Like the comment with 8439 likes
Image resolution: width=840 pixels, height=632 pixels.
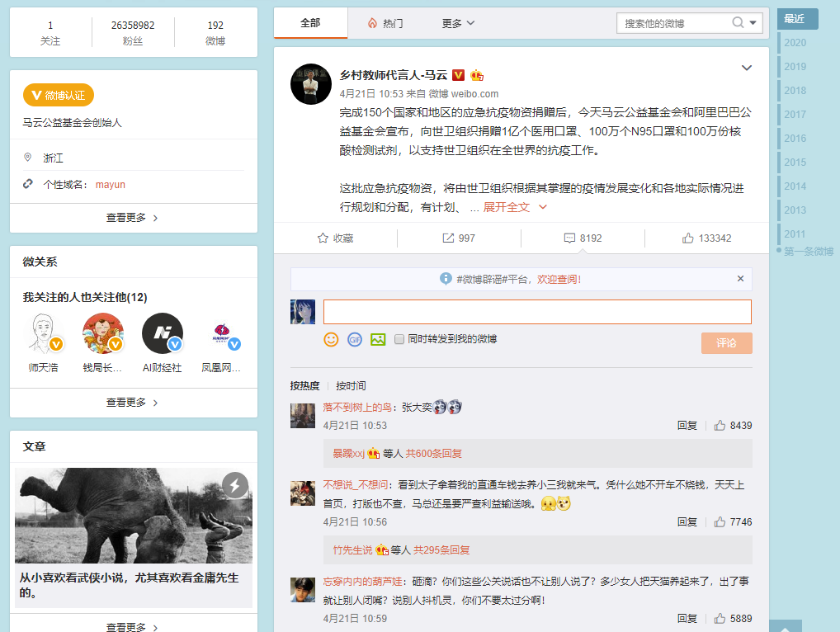tap(720, 425)
